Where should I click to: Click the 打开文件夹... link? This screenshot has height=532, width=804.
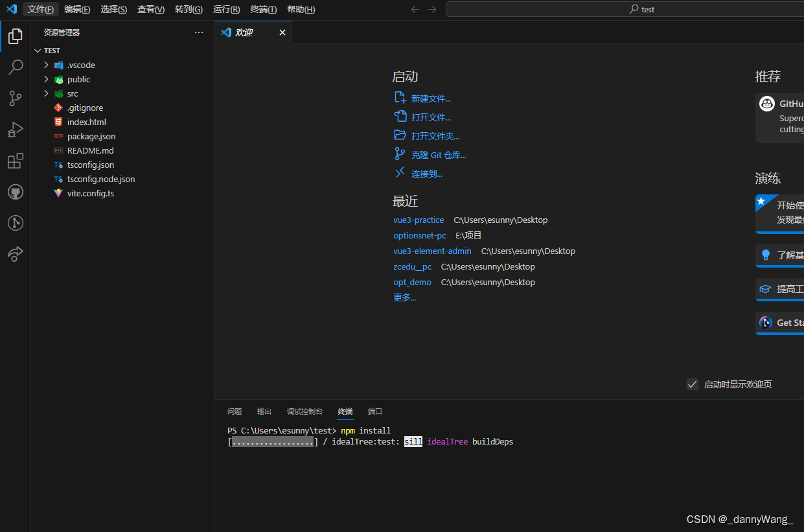click(435, 136)
